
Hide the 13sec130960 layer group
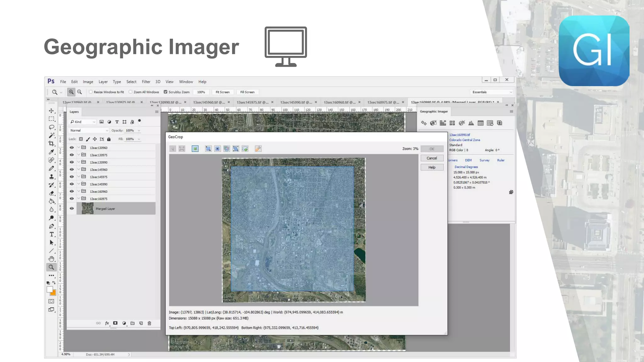click(x=72, y=148)
